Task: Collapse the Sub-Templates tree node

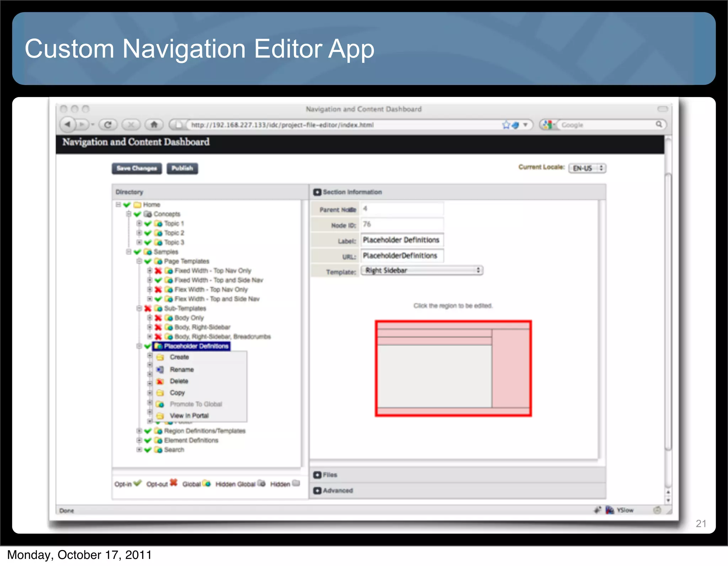Action: pyautogui.click(x=139, y=308)
